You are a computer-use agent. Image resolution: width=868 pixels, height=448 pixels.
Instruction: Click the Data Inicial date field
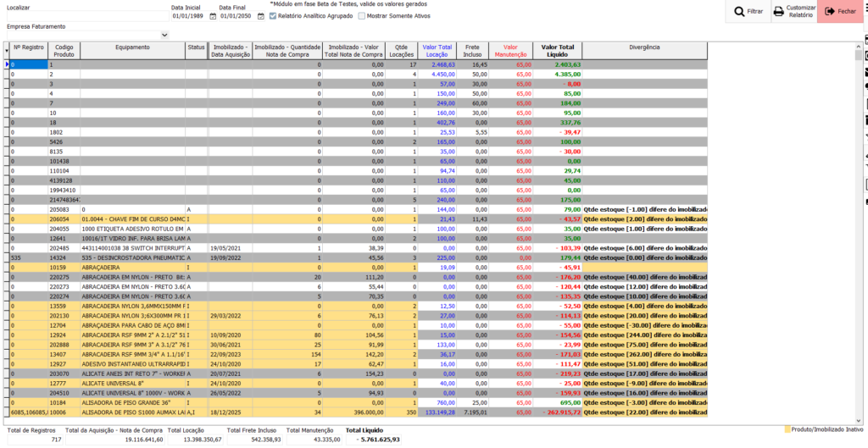point(188,16)
